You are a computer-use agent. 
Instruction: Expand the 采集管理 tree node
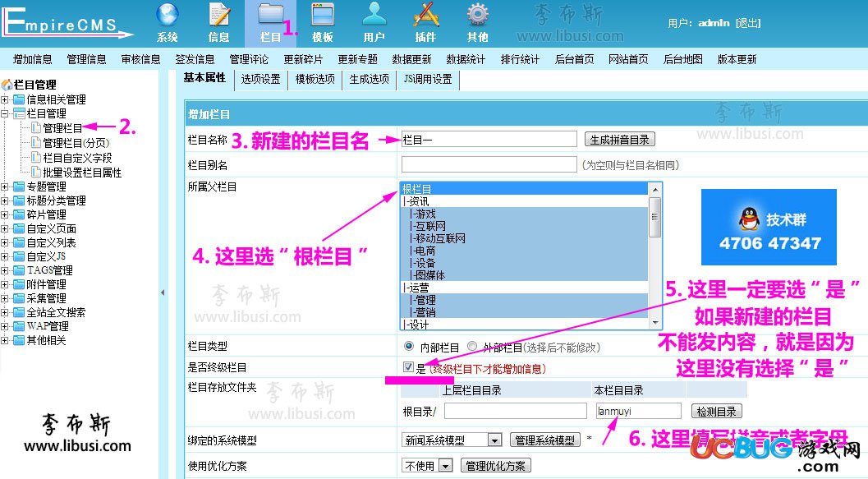coord(4,299)
